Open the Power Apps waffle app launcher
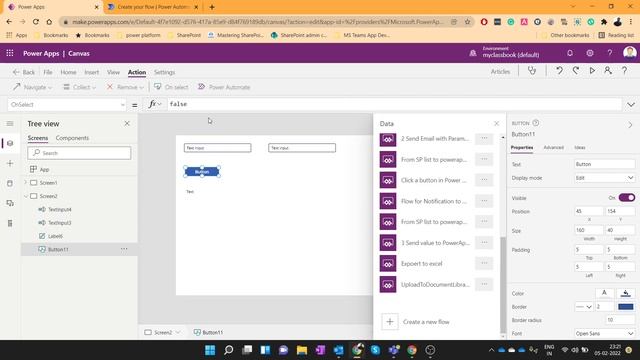Image resolution: width=640 pixels, height=360 pixels. tap(10, 53)
